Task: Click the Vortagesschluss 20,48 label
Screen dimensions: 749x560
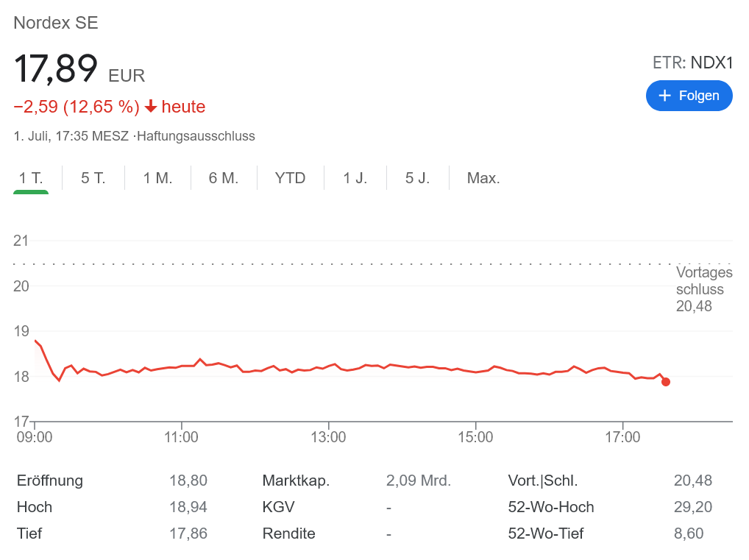Action: point(704,289)
